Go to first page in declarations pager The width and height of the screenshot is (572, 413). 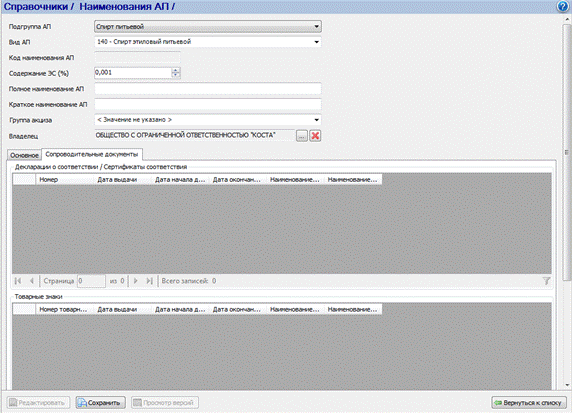18,281
